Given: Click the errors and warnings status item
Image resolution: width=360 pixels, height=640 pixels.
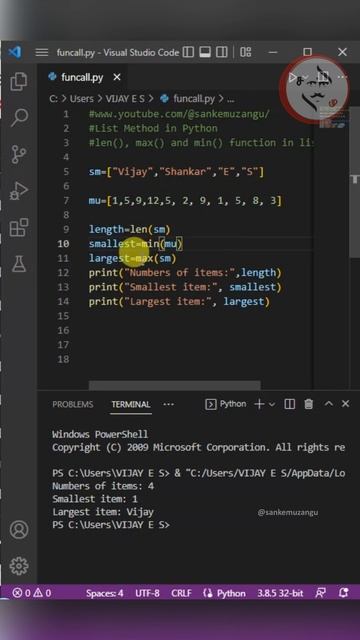Looking at the screenshot, I should 32,593.
